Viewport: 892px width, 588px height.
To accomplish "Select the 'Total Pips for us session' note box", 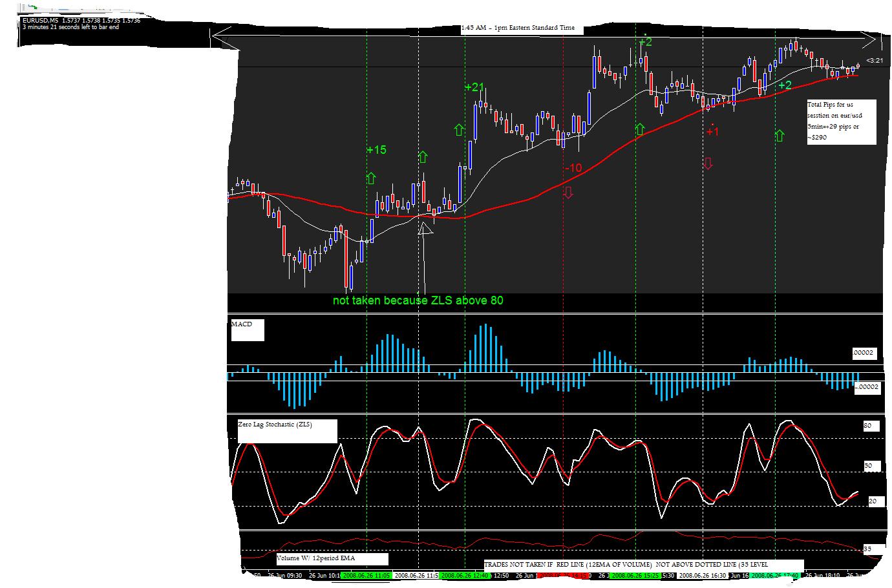I will tap(842, 121).
